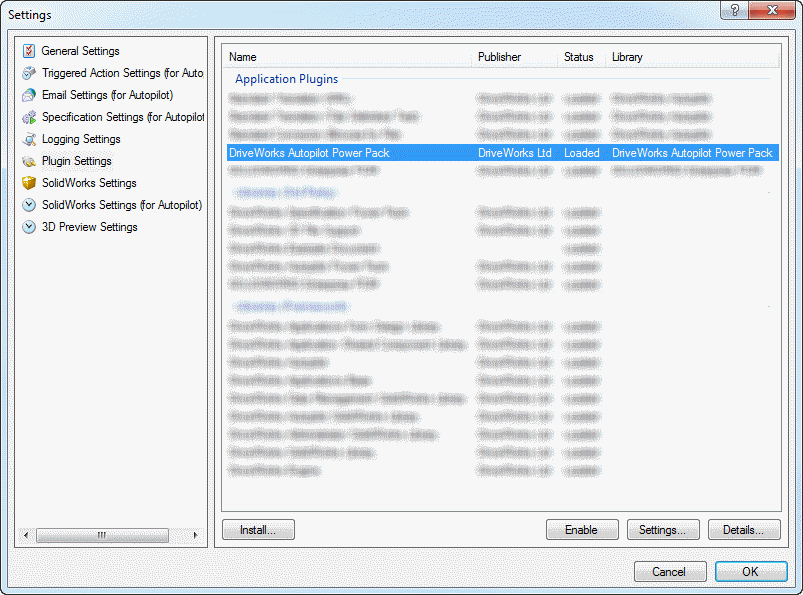This screenshot has height=595, width=803.
Task: Open plugin Settings... button
Action: [x=663, y=530]
